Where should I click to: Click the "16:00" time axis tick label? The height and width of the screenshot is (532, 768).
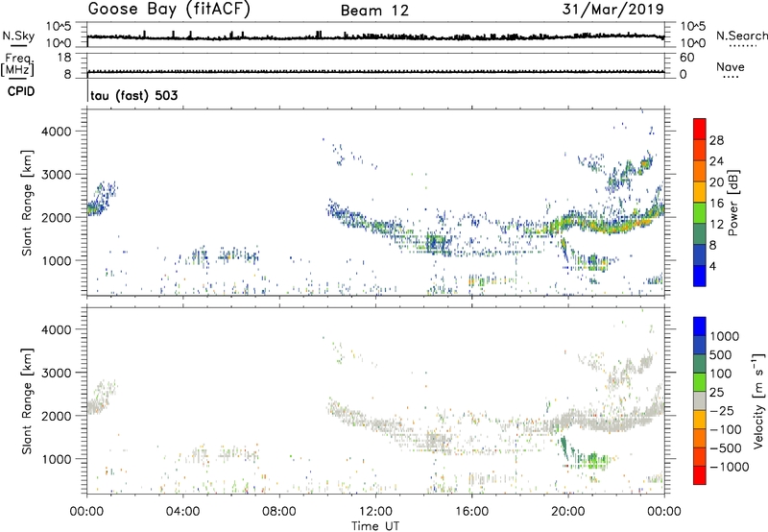tap(471, 512)
